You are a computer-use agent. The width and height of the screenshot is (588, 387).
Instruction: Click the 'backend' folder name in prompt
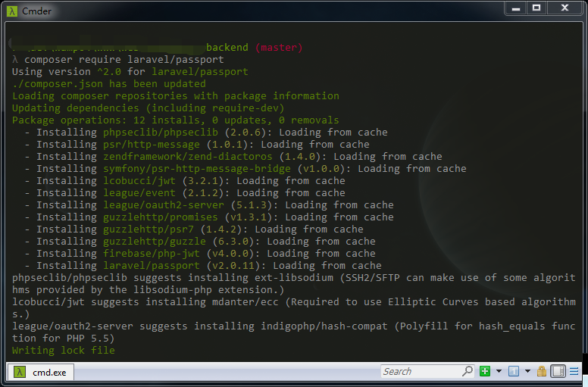(227, 48)
